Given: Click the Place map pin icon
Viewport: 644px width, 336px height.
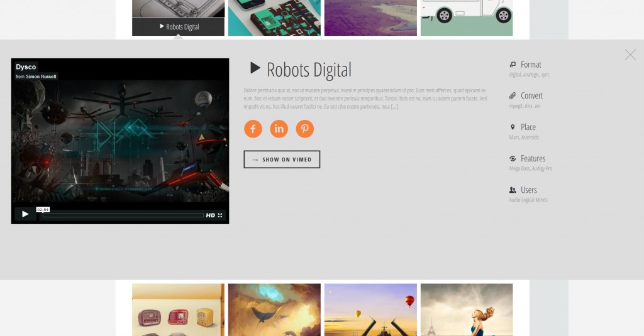Looking at the screenshot, I should point(513,127).
